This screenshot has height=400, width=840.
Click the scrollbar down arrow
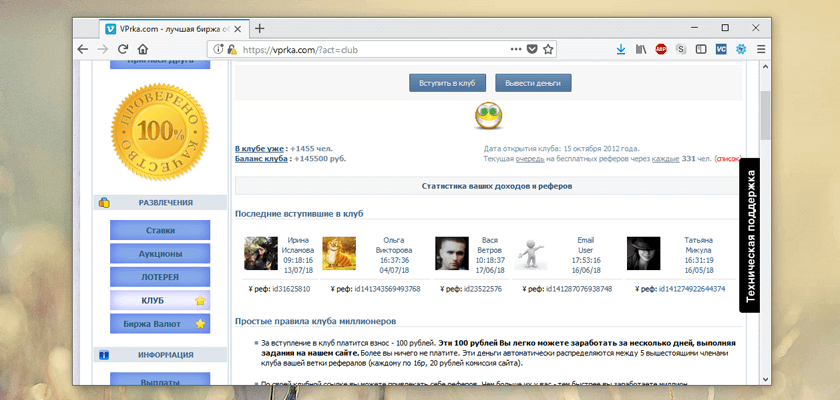tap(765, 379)
